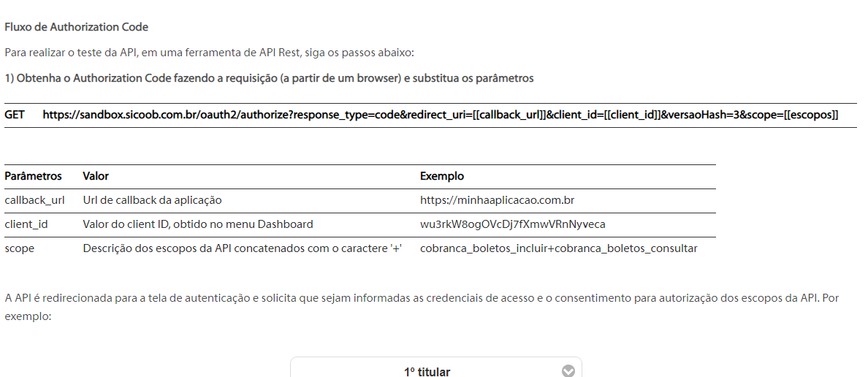Click the scope parameter cell
The width and height of the screenshot is (868, 377).
20,248
